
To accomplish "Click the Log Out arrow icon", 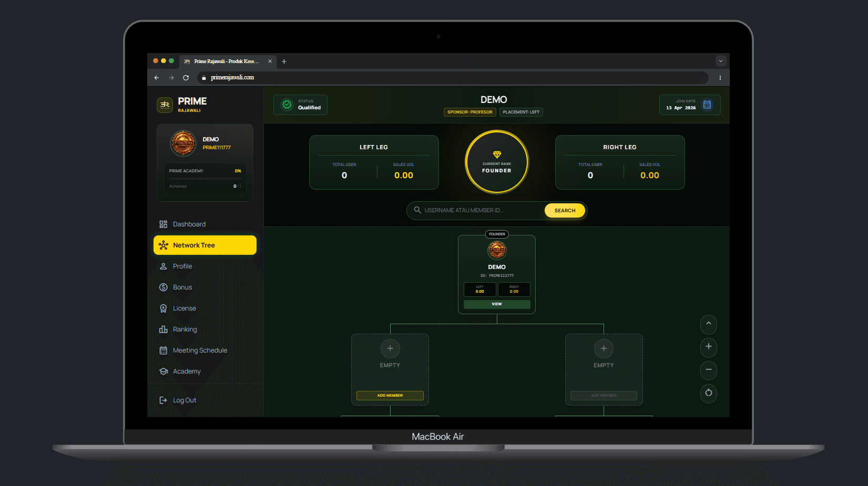I will point(164,400).
